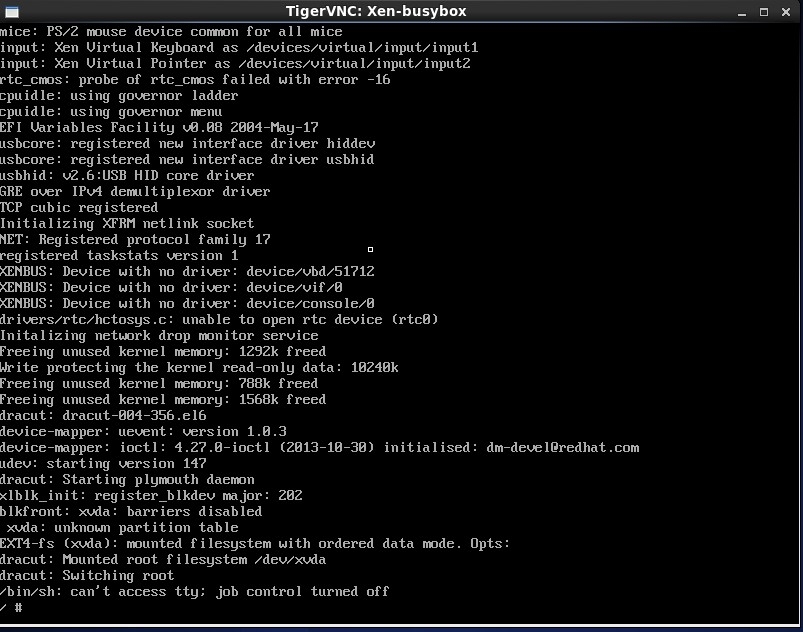Click the "rtc_cmos: probe" error line
This screenshot has height=632, width=803.
(x=195, y=79)
